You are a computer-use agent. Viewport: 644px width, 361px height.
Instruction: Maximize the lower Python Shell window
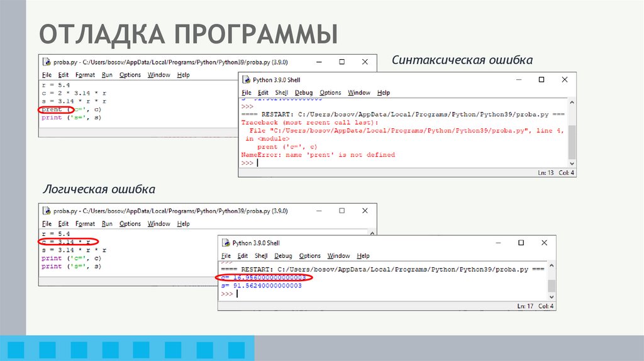pos(521,243)
